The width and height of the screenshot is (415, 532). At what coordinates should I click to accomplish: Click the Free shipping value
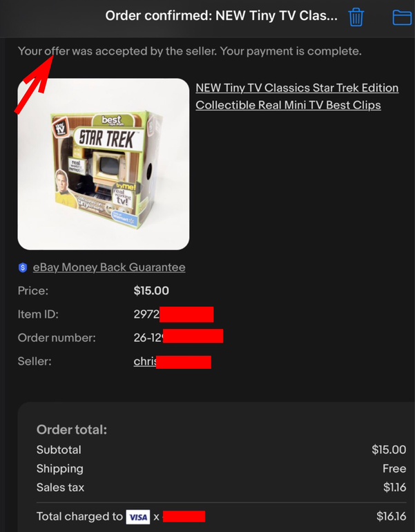click(x=394, y=468)
